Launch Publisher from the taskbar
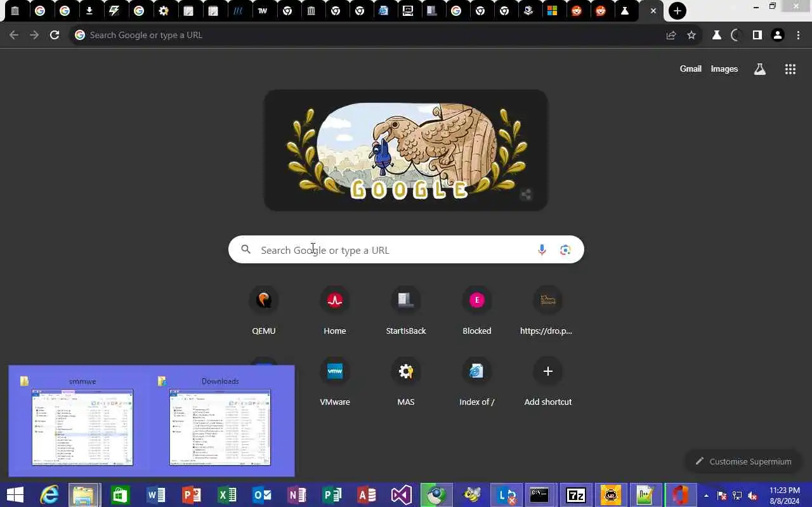 pyautogui.click(x=332, y=495)
